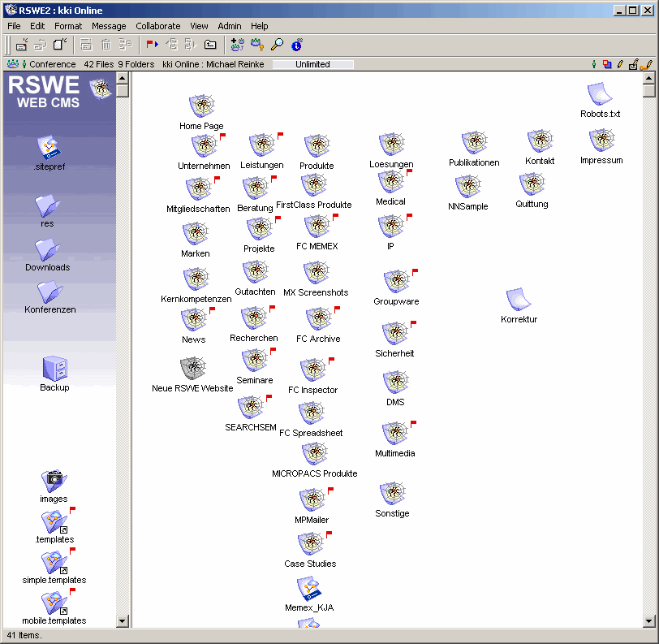Open the File menu
659x644 pixels.
14,26
